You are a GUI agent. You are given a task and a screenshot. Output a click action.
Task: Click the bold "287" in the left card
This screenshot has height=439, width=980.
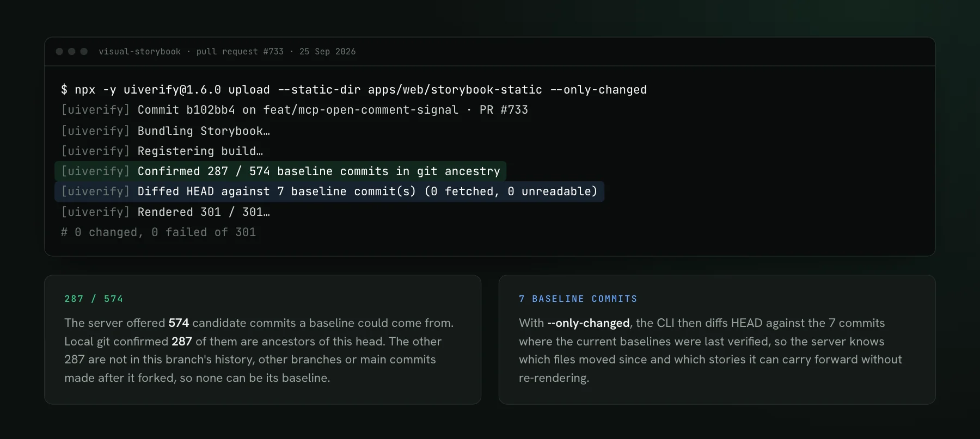(182, 342)
